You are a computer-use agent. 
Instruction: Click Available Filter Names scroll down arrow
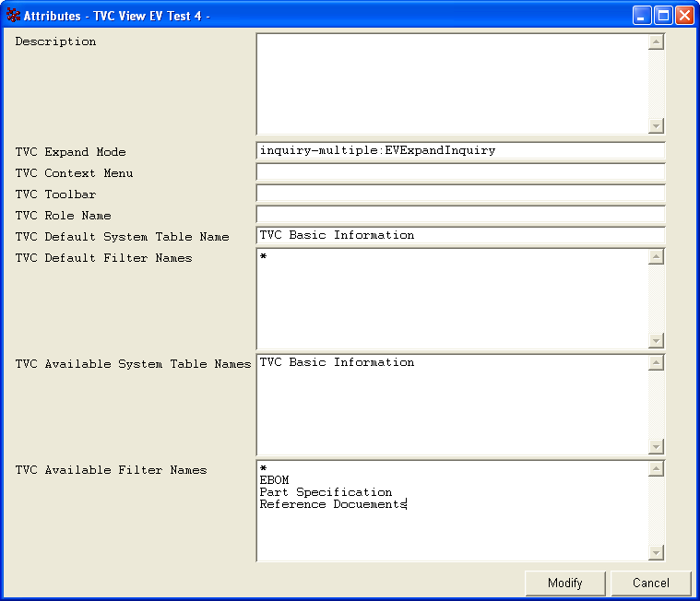coord(656,552)
